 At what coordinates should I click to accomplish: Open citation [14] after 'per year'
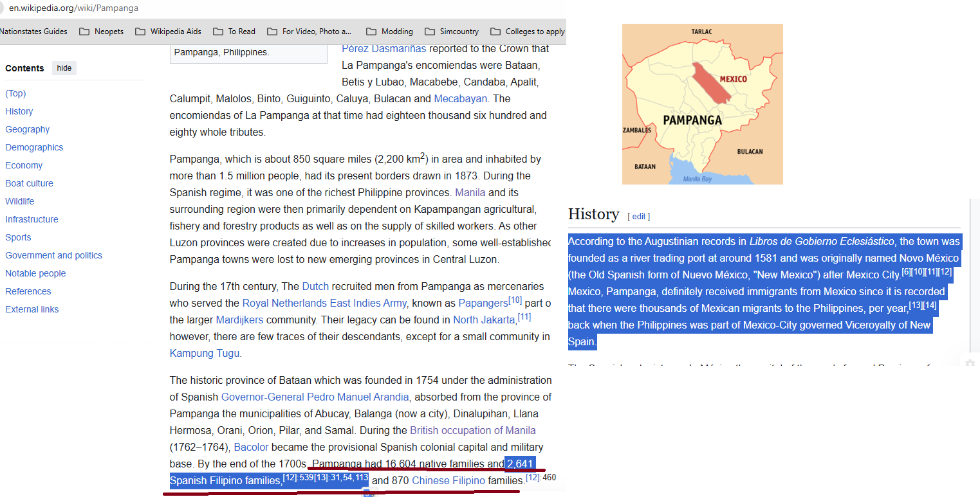(x=930, y=305)
